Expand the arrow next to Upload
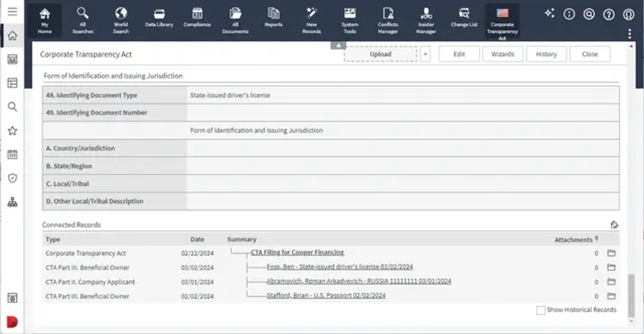This screenshot has height=334, width=644. pos(425,54)
